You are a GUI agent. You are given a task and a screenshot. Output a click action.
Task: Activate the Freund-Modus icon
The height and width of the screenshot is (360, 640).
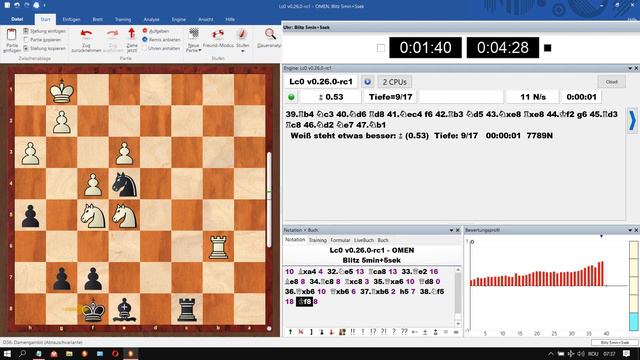pyautogui.click(x=218, y=34)
